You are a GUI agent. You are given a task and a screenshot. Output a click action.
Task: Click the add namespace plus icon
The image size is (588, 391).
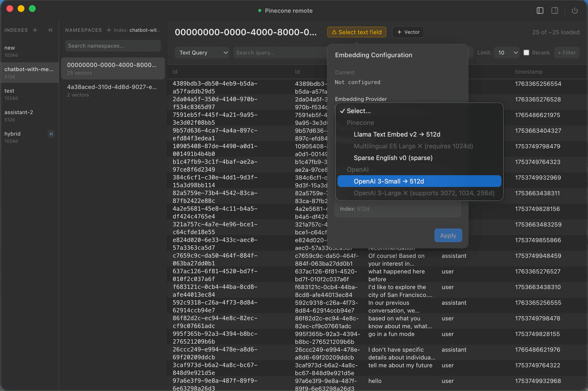click(x=109, y=30)
